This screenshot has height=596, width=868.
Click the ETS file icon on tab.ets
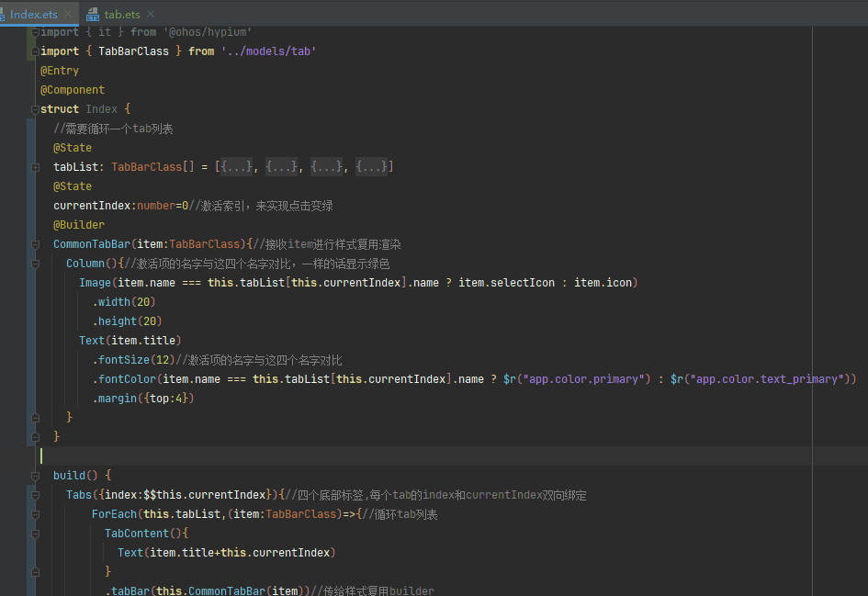pyautogui.click(x=93, y=15)
